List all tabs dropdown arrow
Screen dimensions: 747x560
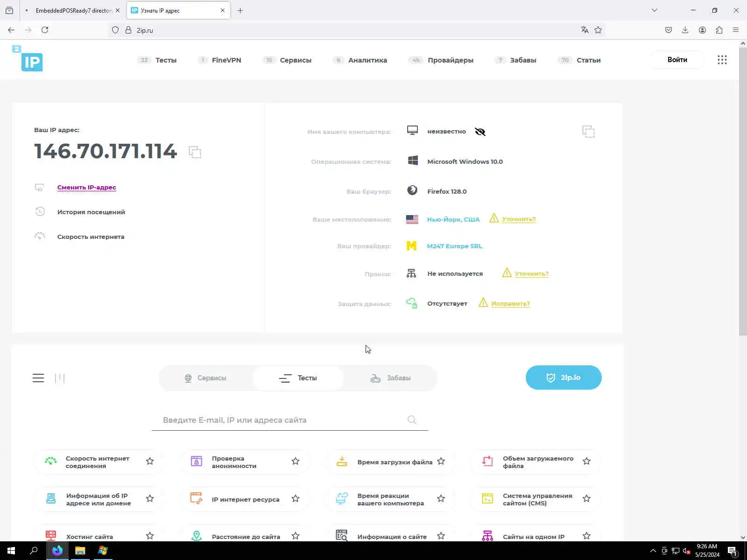pyautogui.click(x=655, y=10)
